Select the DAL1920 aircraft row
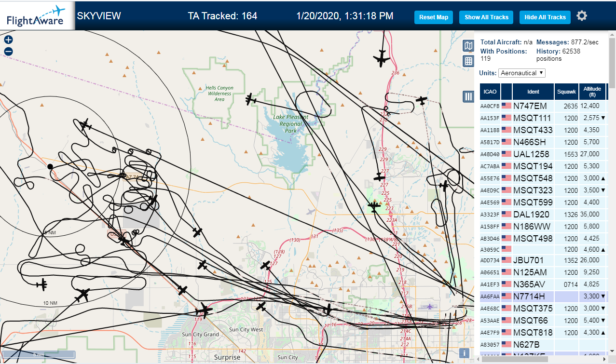This screenshot has height=364, width=616. point(544,214)
